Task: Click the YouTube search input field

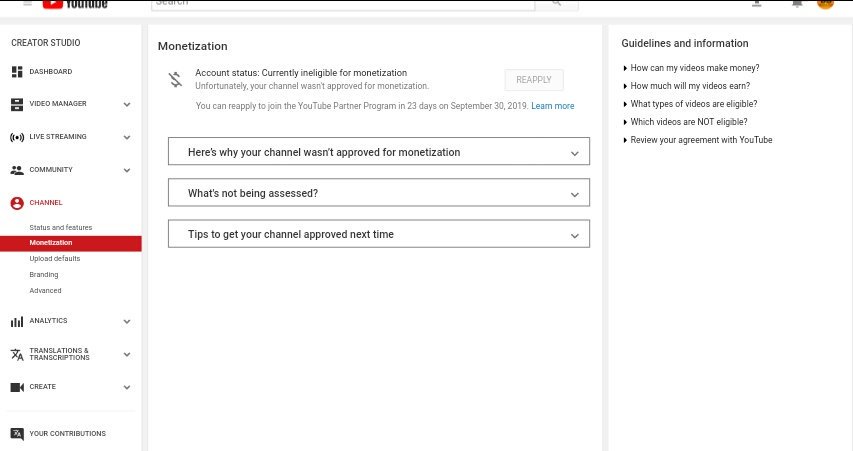Action: [x=343, y=4]
